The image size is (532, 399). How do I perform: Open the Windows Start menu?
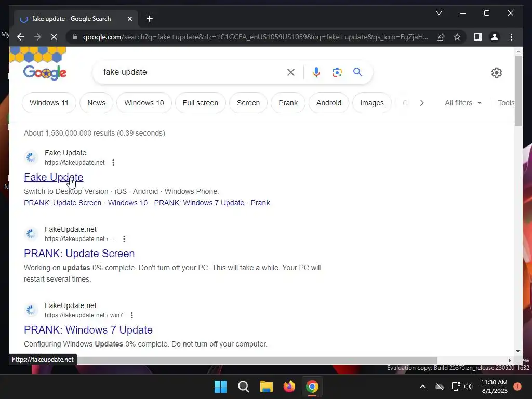pyautogui.click(x=220, y=387)
